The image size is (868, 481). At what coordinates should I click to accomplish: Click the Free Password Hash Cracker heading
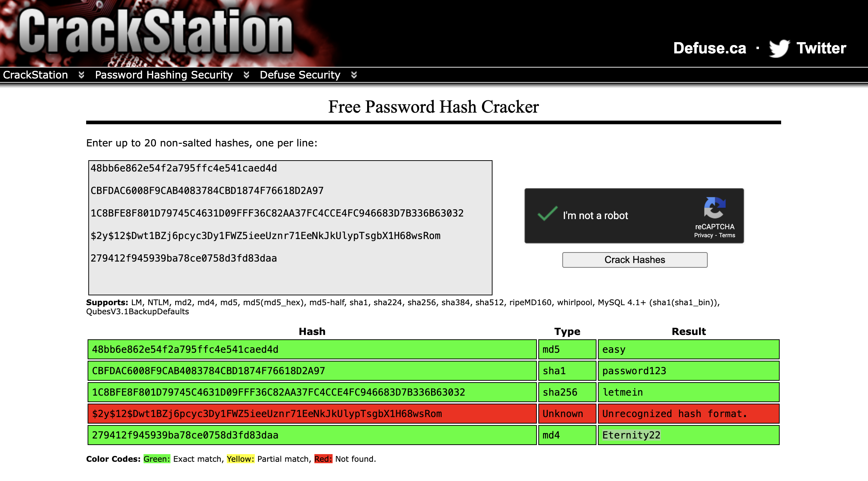pyautogui.click(x=434, y=107)
